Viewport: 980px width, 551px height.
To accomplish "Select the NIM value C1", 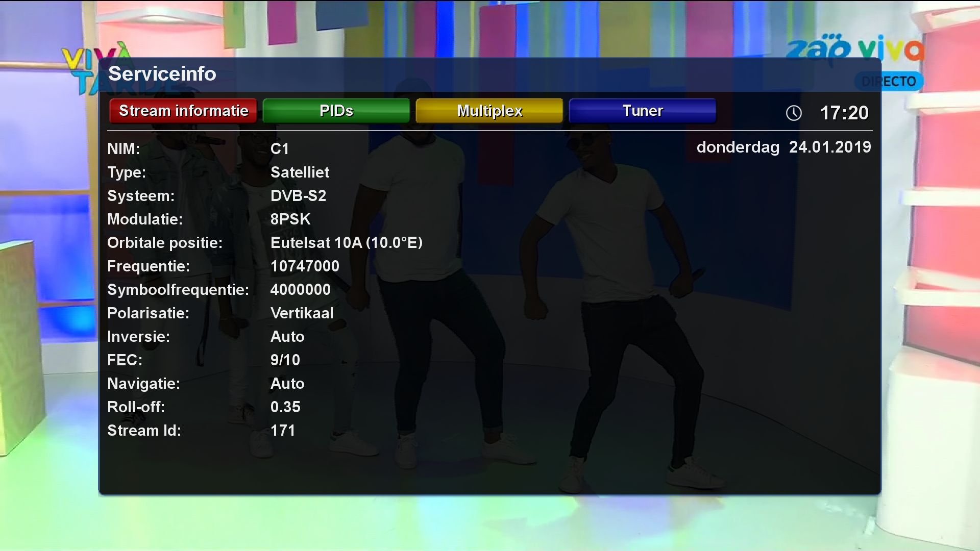I will [x=280, y=148].
